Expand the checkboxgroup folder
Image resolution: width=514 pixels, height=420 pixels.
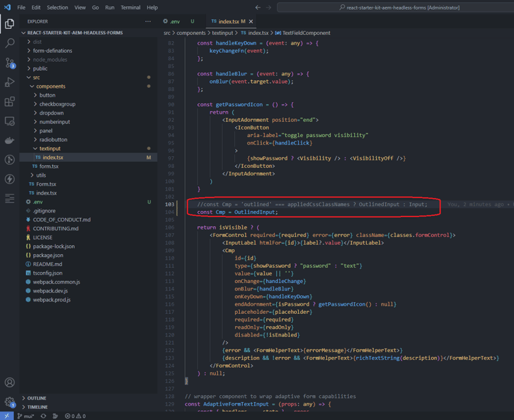[57, 104]
